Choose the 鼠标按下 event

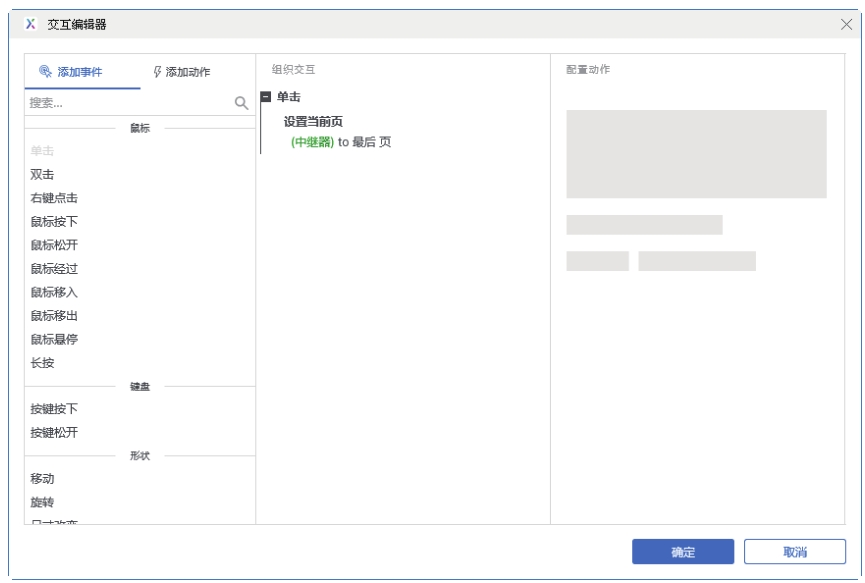click(54, 222)
